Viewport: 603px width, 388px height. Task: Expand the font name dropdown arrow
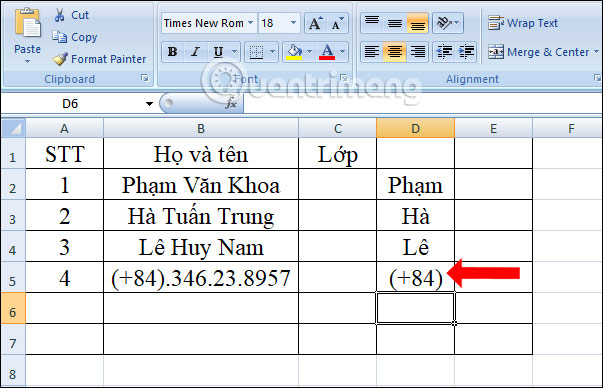click(x=251, y=23)
